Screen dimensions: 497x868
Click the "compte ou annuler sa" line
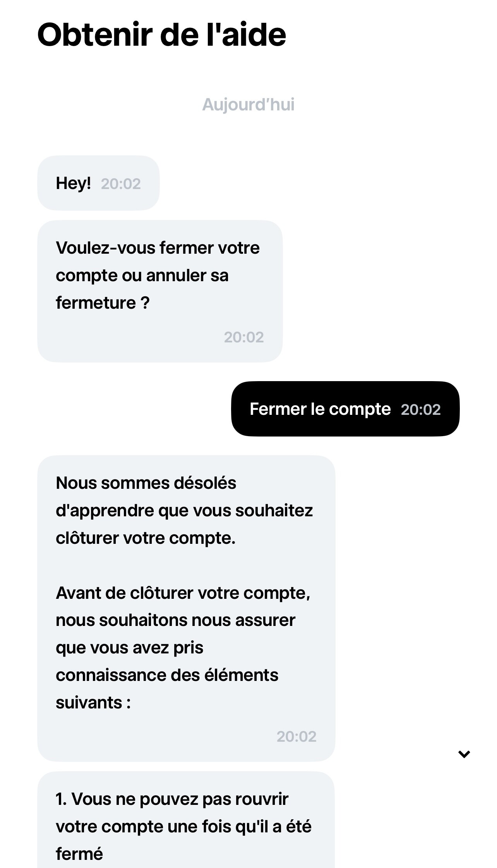(x=142, y=275)
